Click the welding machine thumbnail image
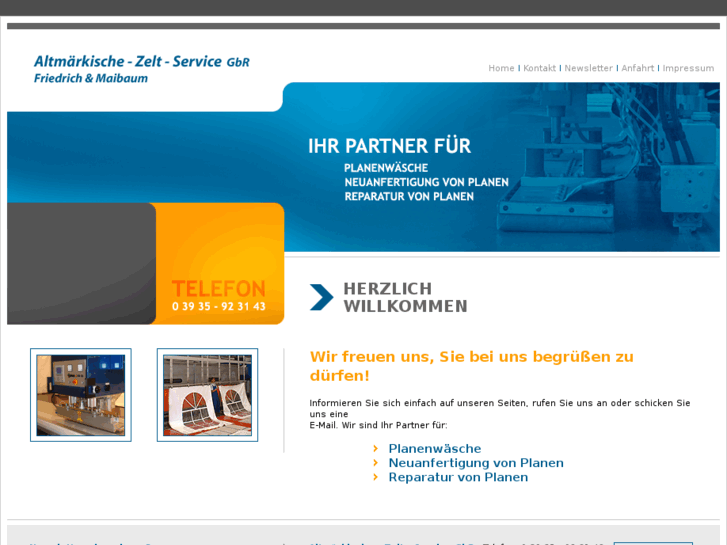 coord(81,395)
